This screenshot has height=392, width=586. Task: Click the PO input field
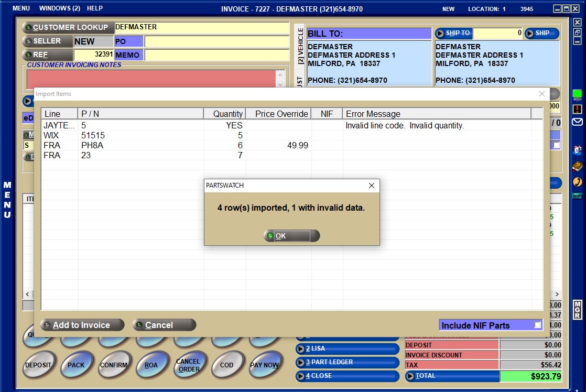[216, 41]
